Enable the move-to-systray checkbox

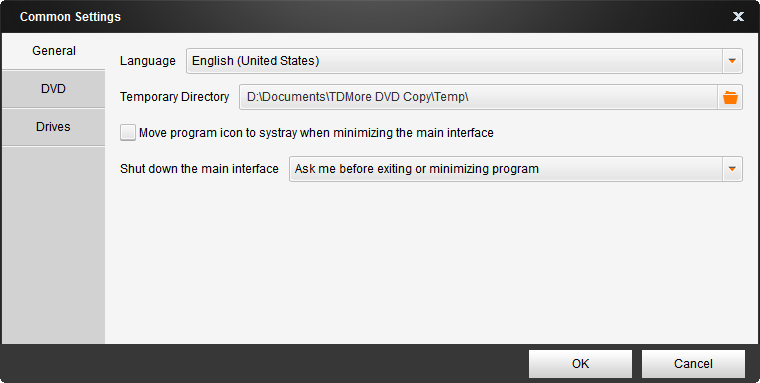click(x=128, y=132)
